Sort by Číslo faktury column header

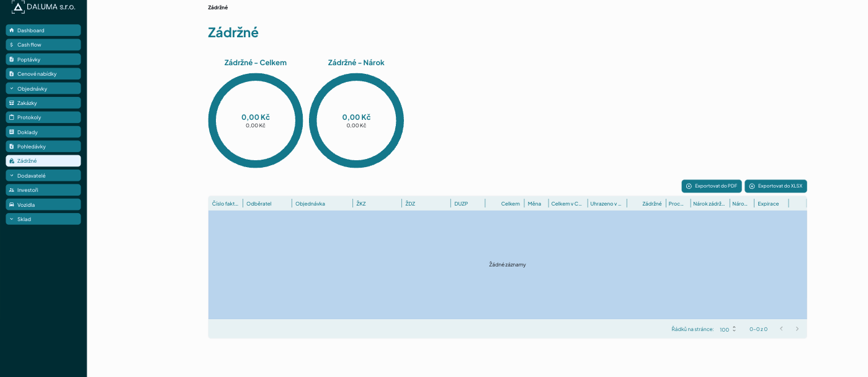click(x=225, y=204)
